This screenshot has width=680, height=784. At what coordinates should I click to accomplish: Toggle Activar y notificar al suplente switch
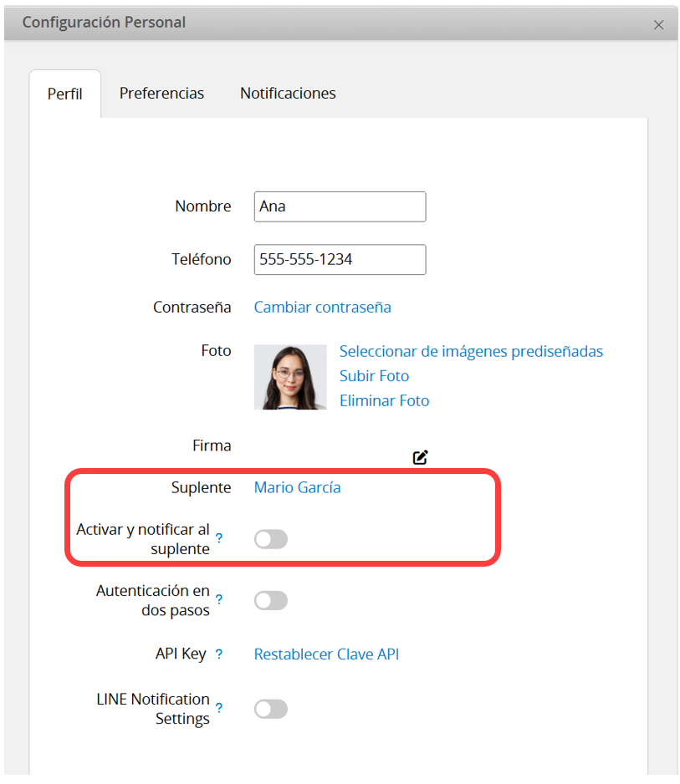[271, 539]
